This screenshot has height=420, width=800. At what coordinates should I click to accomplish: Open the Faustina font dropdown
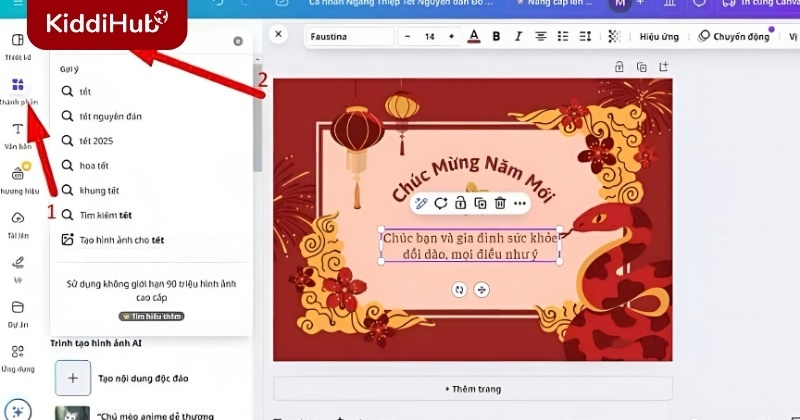tap(349, 37)
